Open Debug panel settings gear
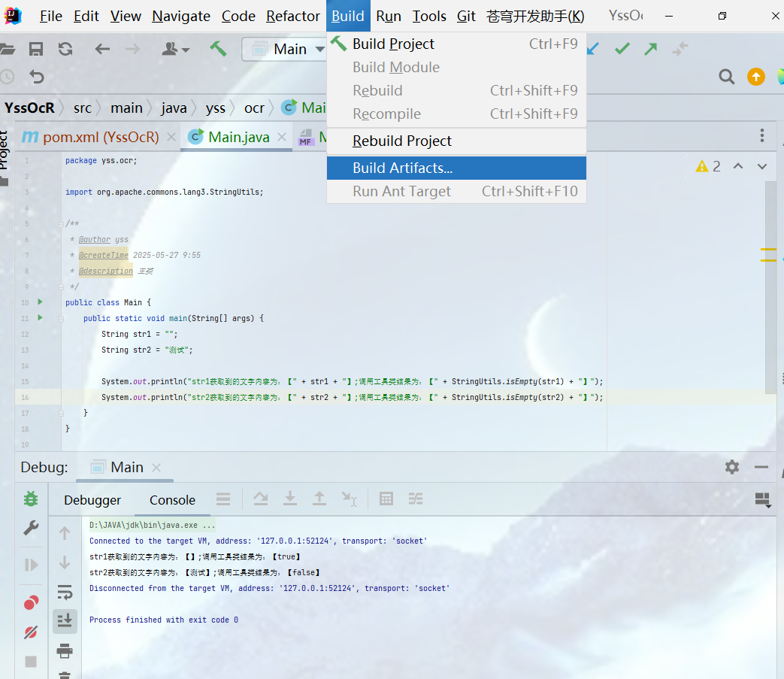Viewport: 784px width, 679px height. point(732,467)
